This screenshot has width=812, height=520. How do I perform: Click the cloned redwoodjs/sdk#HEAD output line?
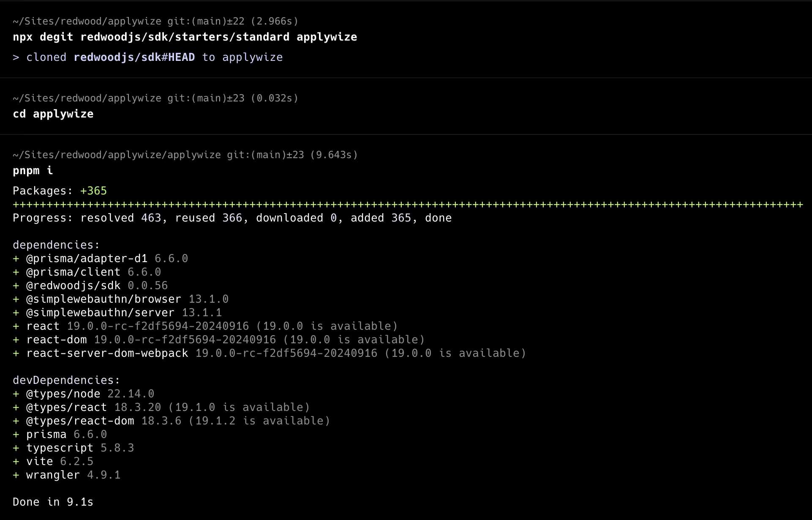[x=147, y=57]
